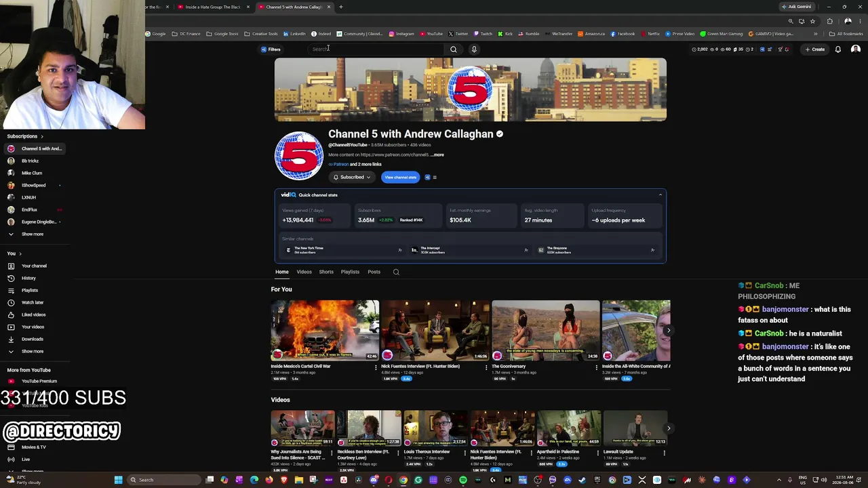The width and height of the screenshot is (868, 488).
Task: Open options menu for Inside Mexico's Cartel Civil War
Action: click(376, 367)
